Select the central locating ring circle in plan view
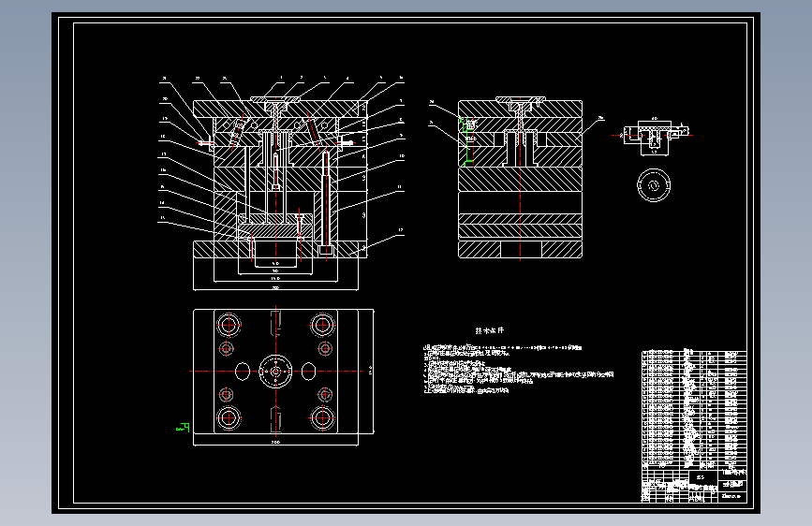The width and height of the screenshot is (812, 526). pos(275,372)
